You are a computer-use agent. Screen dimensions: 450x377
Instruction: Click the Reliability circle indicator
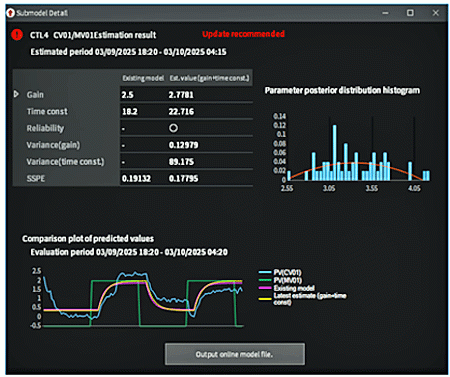(173, 128)
